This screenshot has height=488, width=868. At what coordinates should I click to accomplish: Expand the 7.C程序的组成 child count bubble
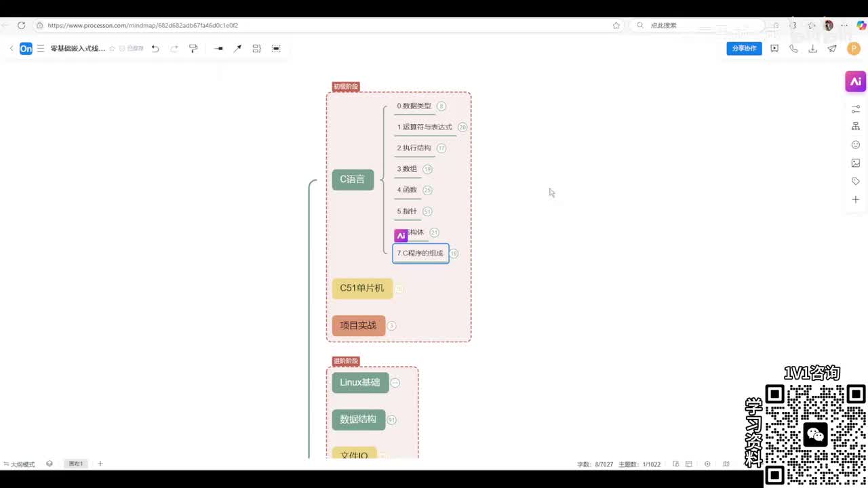coord(454,253)
